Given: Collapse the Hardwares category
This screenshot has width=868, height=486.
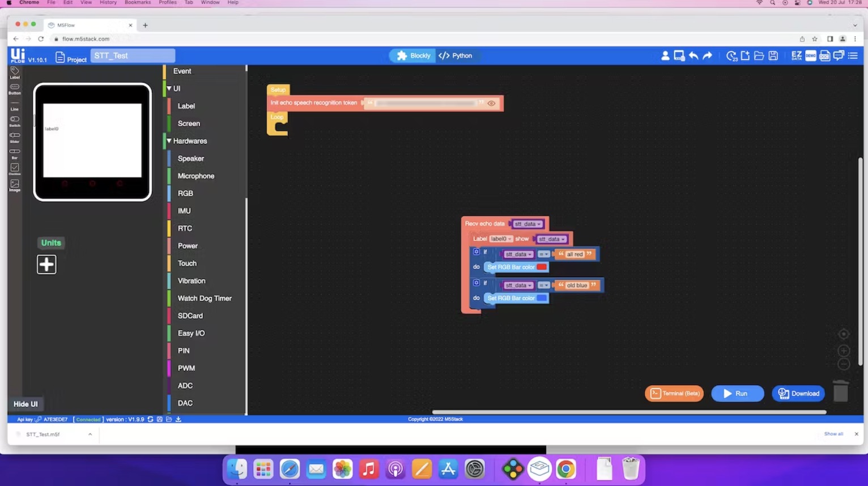Looking at the screenshot, I should (x=169, y=141).
